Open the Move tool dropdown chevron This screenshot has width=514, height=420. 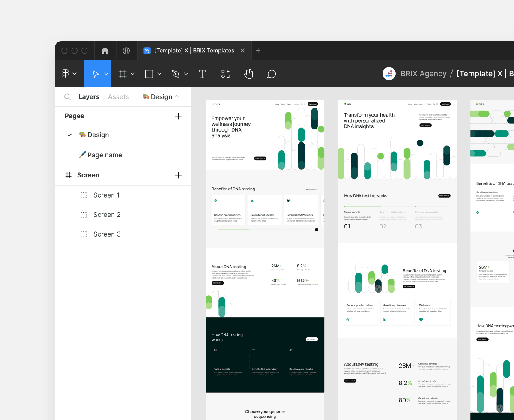(x=105, y=73)
